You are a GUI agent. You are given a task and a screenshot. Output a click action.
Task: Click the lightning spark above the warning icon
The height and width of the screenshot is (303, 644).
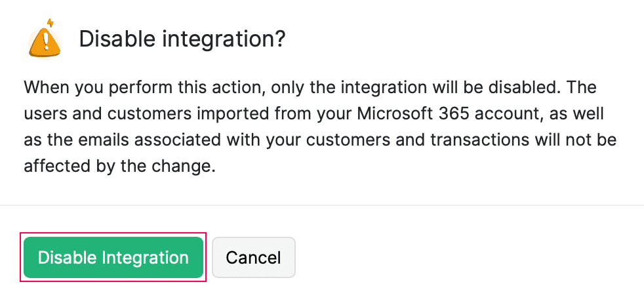pos(50,23)
